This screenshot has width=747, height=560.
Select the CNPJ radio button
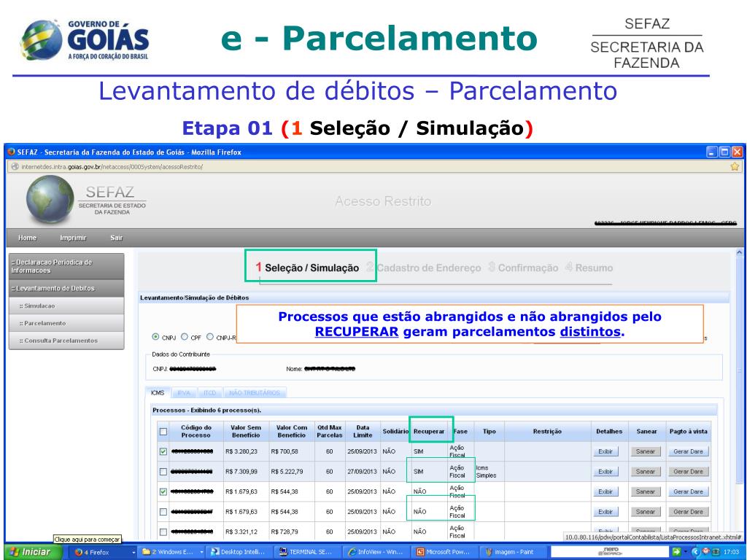click(x=155, y=337)
